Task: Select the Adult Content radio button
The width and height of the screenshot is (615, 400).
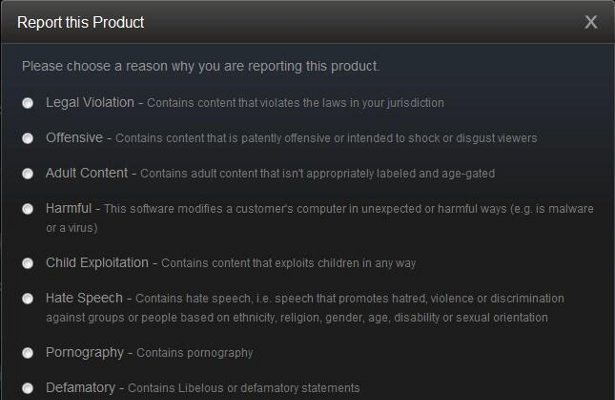Action: click(x=28, y=173)
